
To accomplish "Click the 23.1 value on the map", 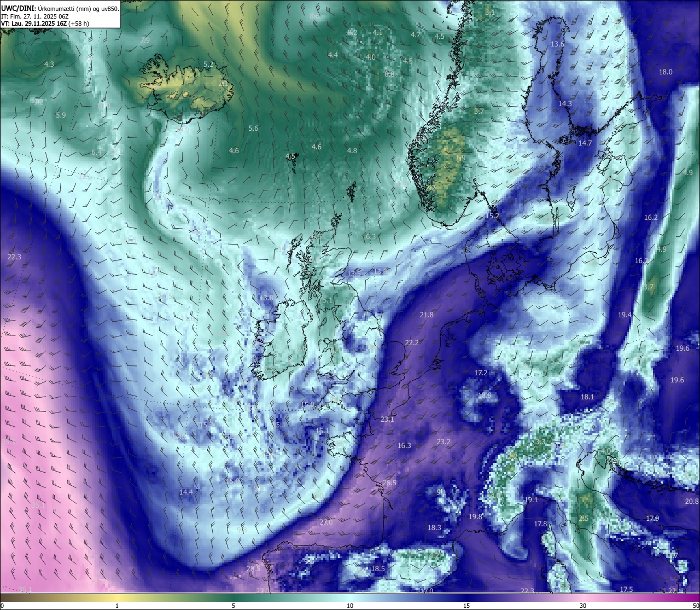I will point(387,420).
